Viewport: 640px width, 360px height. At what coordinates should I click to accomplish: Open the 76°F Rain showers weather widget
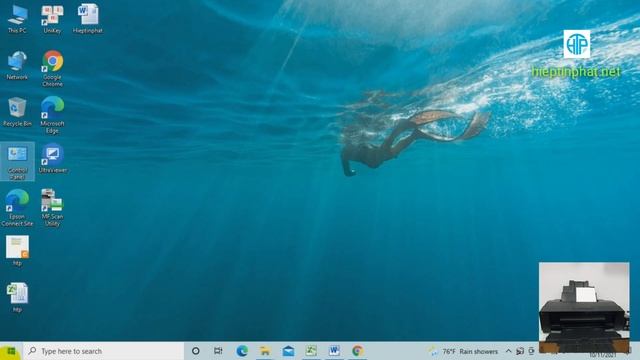tap(463, 351)
